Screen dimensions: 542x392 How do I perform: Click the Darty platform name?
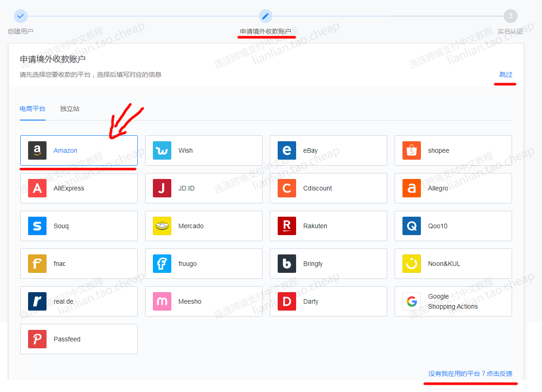(311, 301)
